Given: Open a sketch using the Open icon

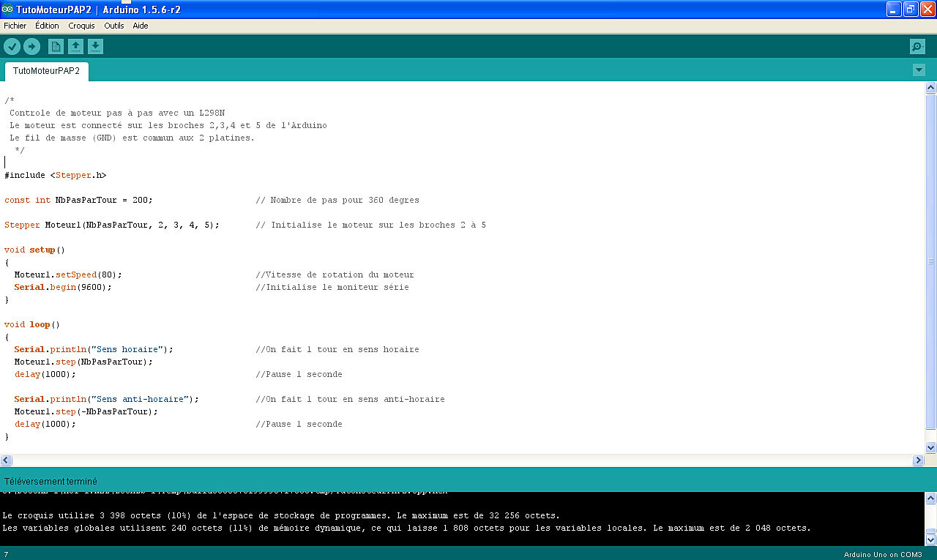Looking at the screenshot, I should pyautogui.click(x=75, y=45).
